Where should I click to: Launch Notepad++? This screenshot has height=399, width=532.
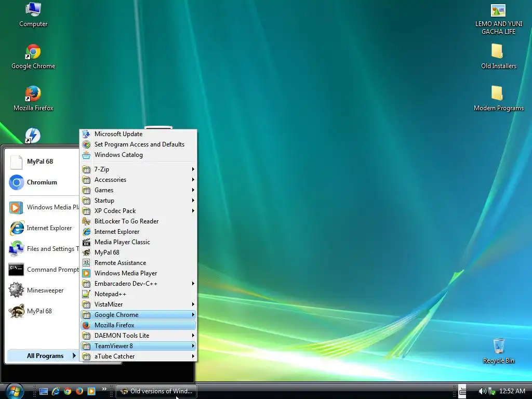138,294
